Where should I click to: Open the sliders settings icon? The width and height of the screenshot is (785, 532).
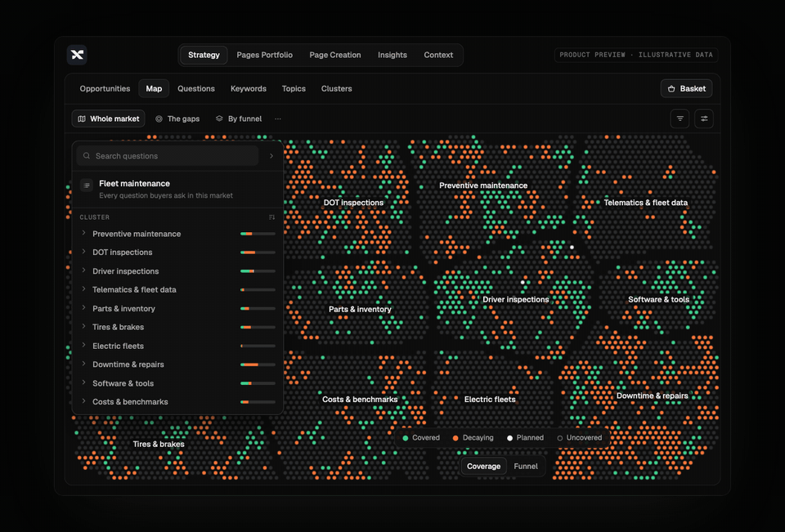[x=704, y=118]
